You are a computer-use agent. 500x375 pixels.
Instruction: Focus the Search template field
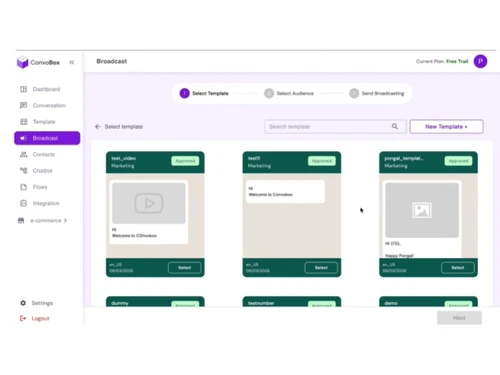(335, 127)
